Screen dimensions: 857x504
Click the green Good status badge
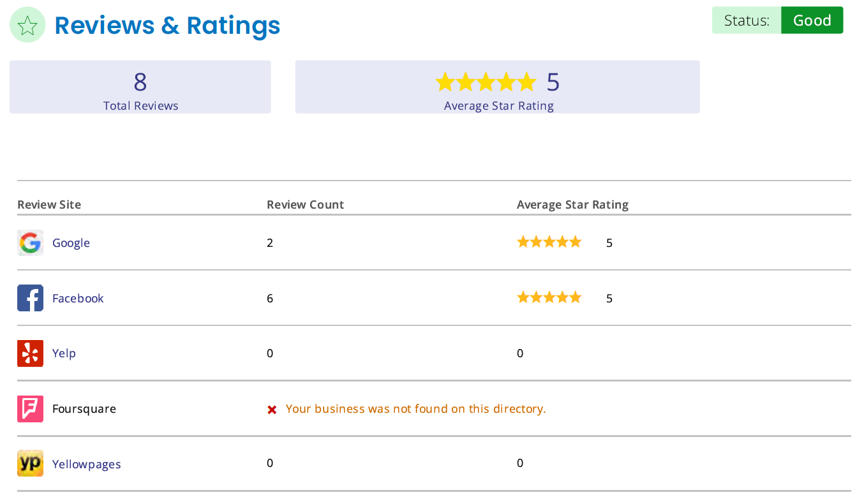point(812,20)
